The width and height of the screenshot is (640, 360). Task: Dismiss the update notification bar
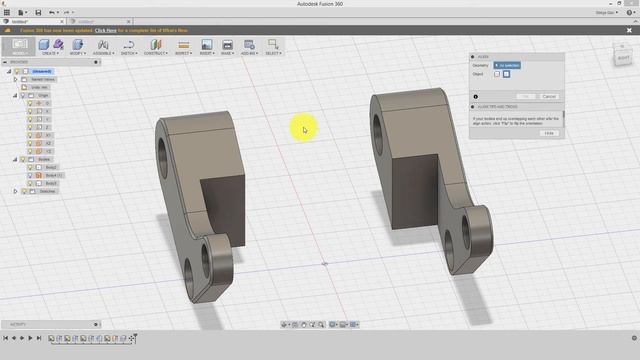click(x=629, y=30)
